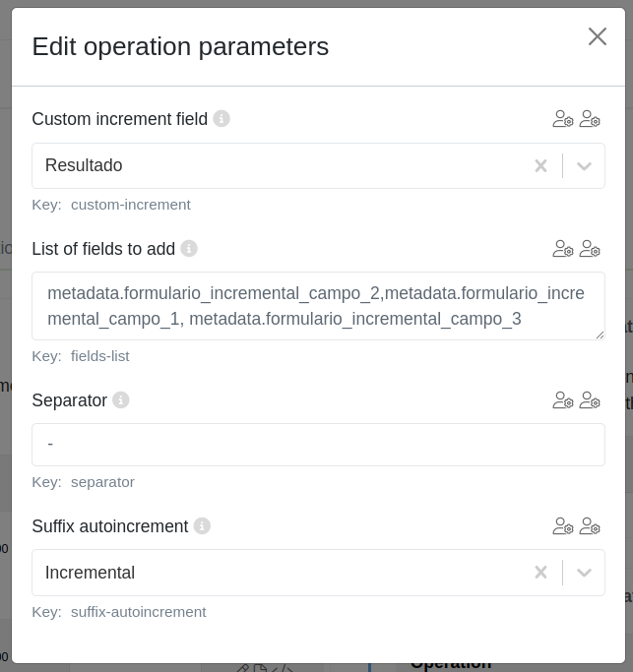Click the fields list text area
The image size is (633, 672).
[x=317, y=306]
